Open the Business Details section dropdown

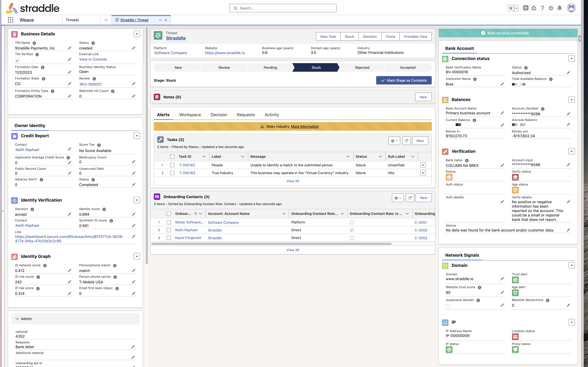point(137,34)
